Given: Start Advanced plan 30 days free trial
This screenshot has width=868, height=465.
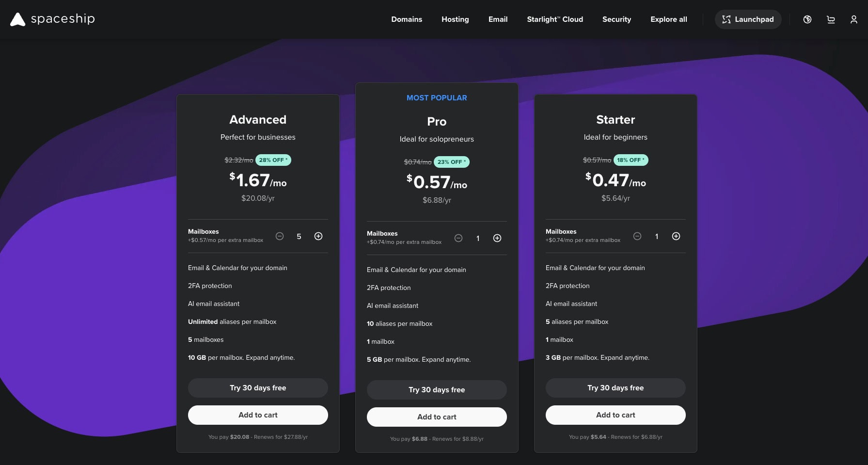Looking at the screenshot, I should 258,388.
